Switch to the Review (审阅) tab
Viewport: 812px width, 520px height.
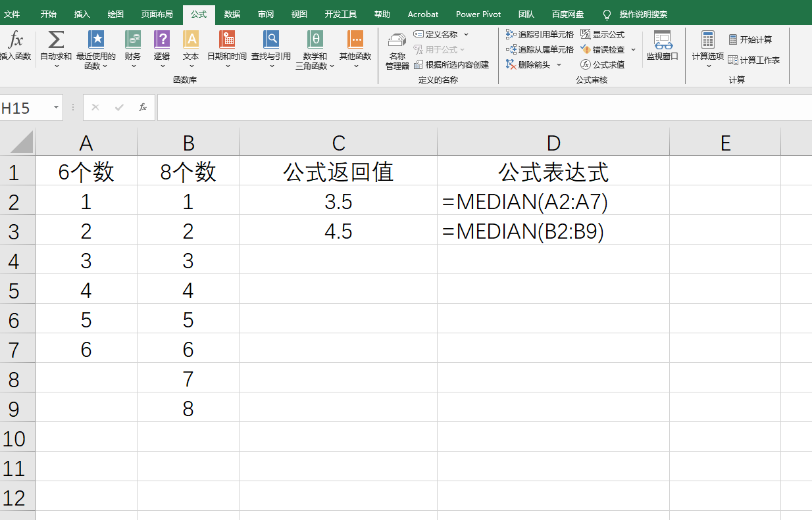266,14
